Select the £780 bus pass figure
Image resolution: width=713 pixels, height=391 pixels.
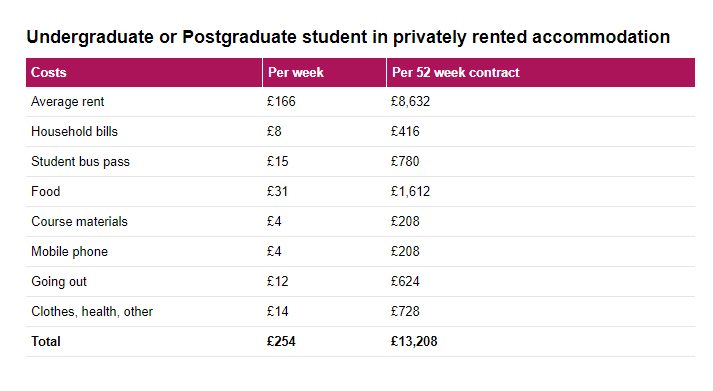pyautogui.click(x=405, y=161)
